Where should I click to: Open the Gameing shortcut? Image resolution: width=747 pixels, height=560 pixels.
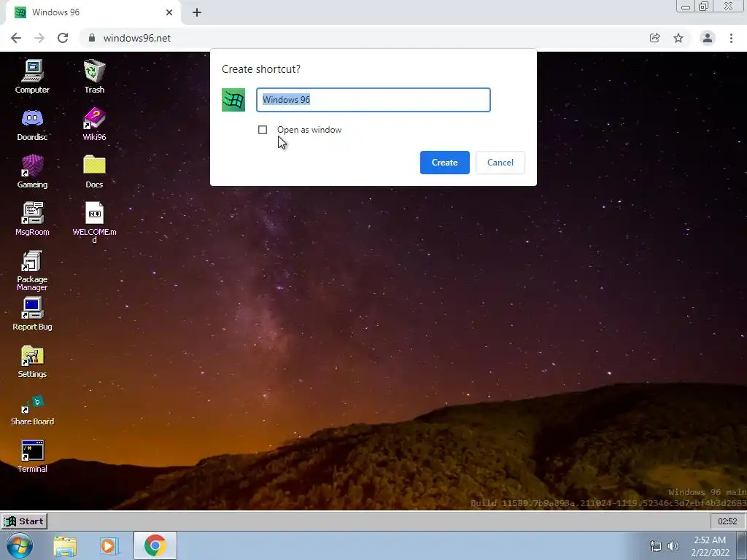click(32, 172)
